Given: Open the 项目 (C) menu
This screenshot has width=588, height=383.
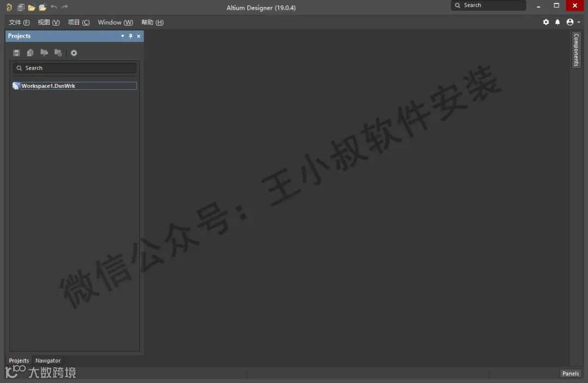Looking at the screenshot, I should click(x=79, y=22).
